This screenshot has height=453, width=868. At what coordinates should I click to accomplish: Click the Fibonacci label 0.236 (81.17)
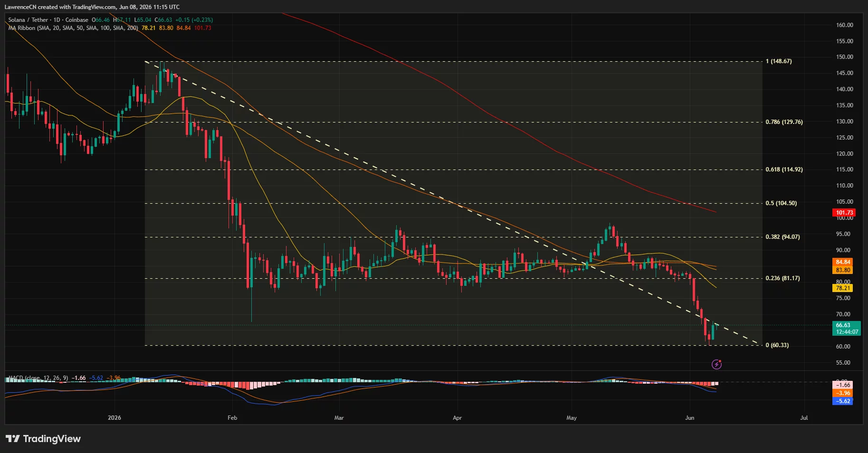click(x=782, y=278)
